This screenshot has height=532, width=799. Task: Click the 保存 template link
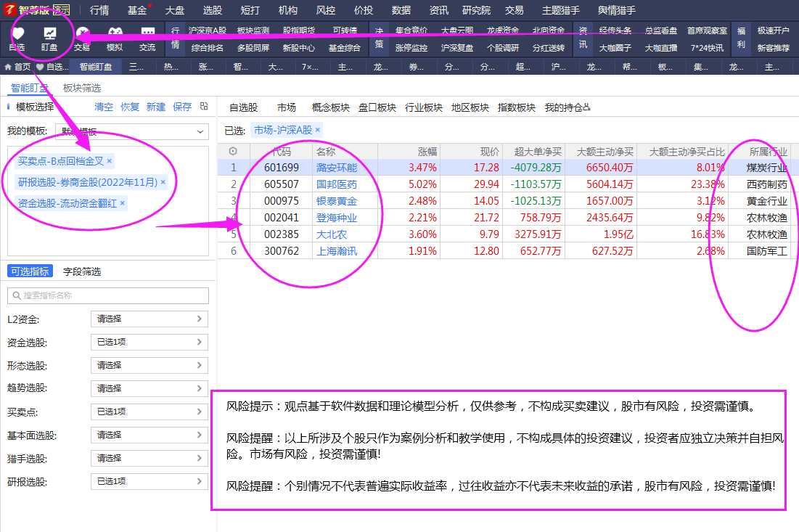pyautogui.click(x=182, y=107)
